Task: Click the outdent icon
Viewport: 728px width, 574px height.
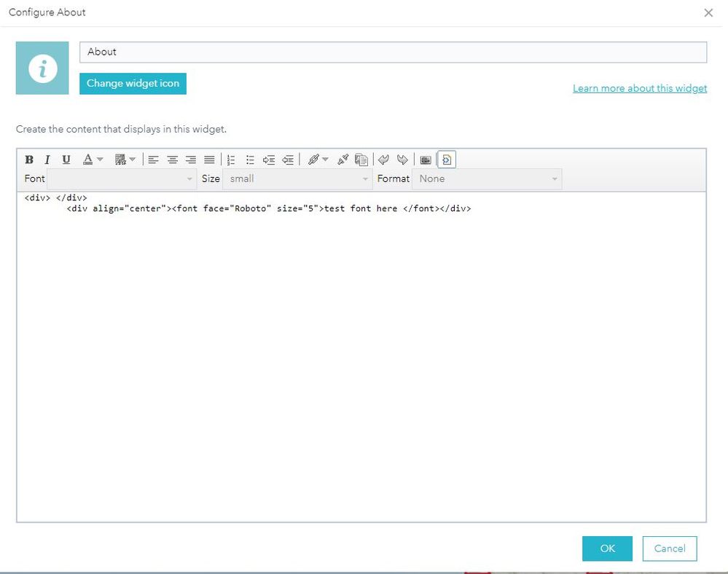Action: click(288, 160)
